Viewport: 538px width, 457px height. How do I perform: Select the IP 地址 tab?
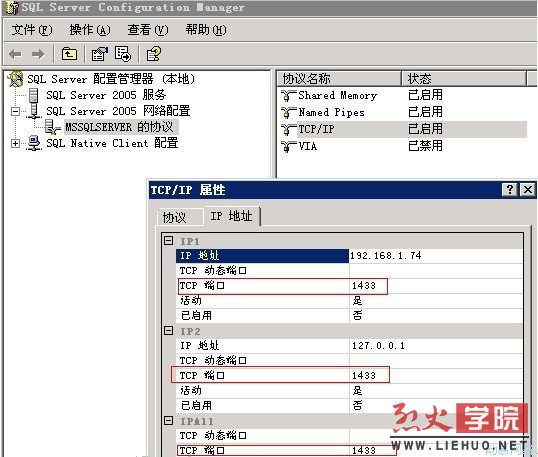(x=232, y=216)
